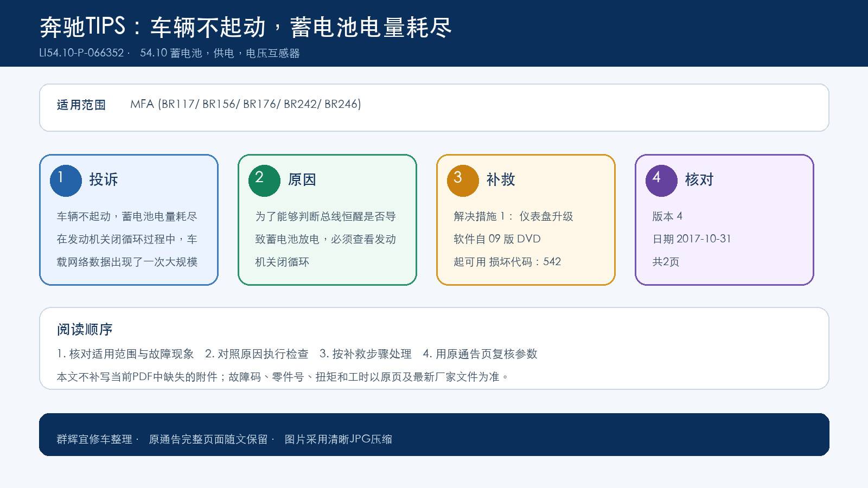Click step 4. 用原通告页复核参数

point(480,354)
